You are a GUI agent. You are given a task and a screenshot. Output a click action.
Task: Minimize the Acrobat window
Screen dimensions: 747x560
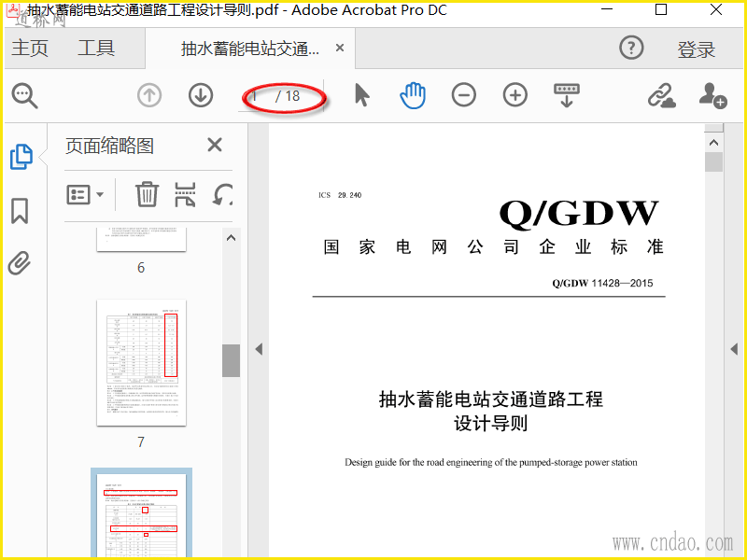(607, 9)
